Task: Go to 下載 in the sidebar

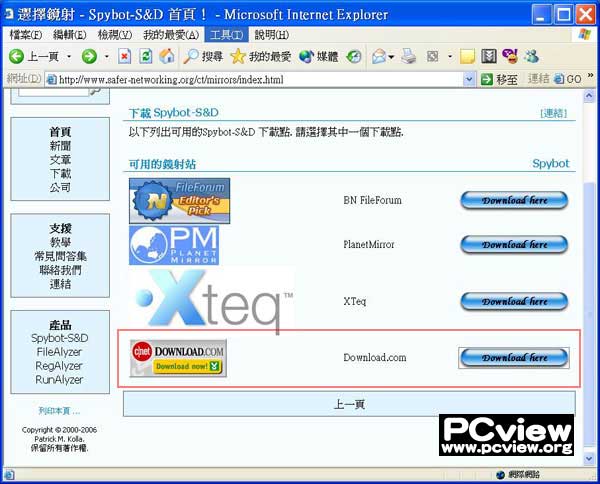Action: tap(60, 173)
